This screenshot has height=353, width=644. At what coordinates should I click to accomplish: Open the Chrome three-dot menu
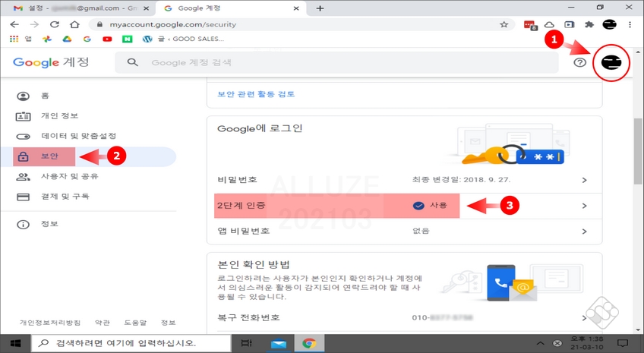pos(630,24)
